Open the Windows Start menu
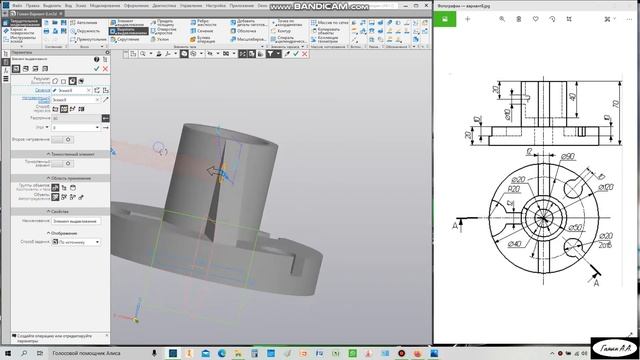640x360 pixels. [7, 353]
